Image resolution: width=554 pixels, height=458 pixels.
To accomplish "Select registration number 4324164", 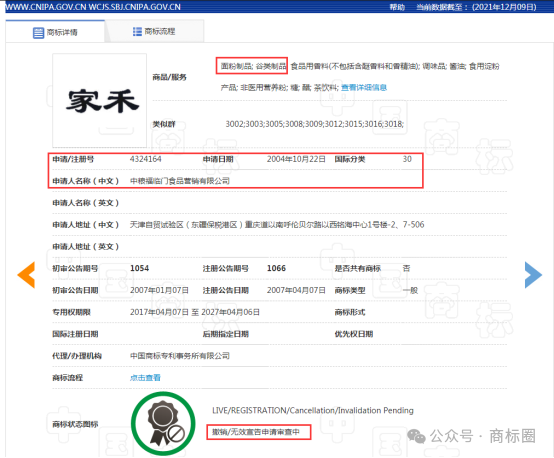I will pyautogui.click(x=146, y=159).
